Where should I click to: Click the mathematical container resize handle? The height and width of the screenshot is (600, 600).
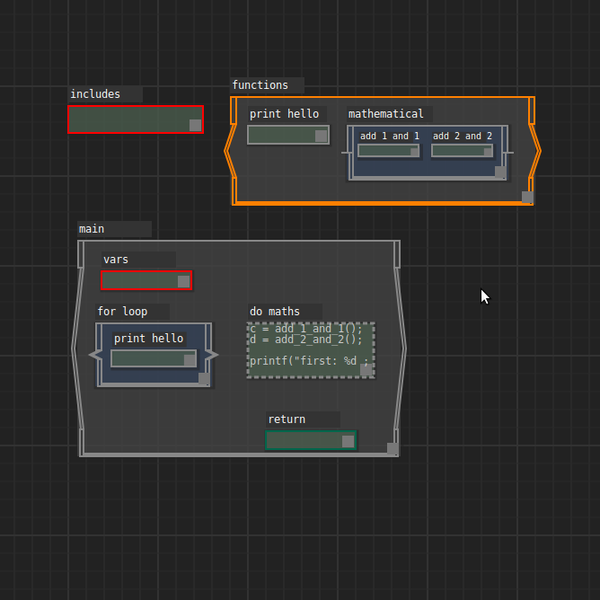tap(501, 172)
